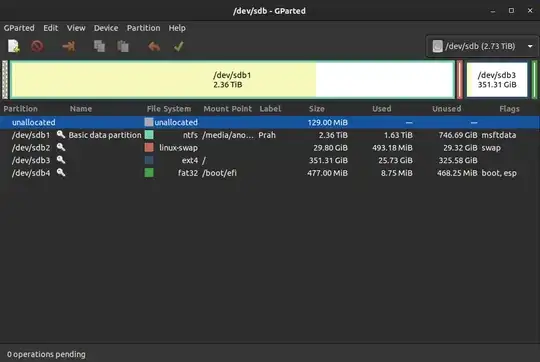Click the gray unallocated file system swatch
540x362 pixels.
click(149, 122)
